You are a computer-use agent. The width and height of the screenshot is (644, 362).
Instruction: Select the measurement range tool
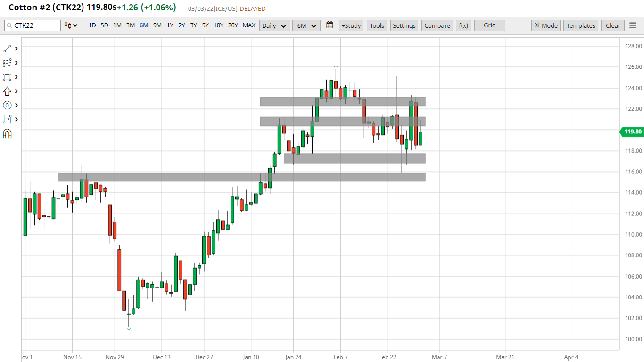(x=7, y=119)
